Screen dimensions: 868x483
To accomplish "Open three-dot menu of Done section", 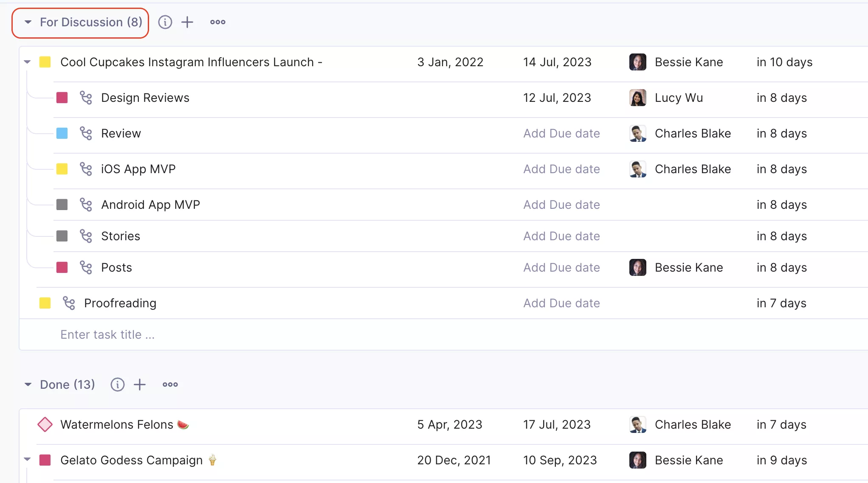I will [170, 385].
